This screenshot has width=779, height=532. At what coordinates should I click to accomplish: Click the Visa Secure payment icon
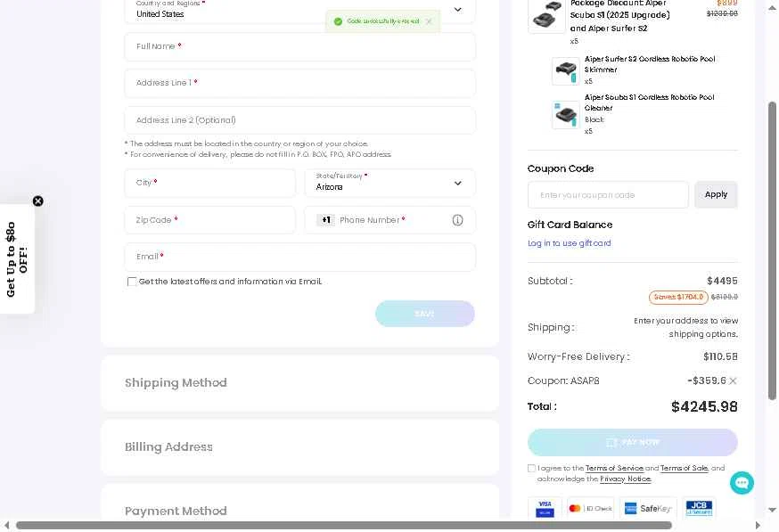tap(545, 509)
